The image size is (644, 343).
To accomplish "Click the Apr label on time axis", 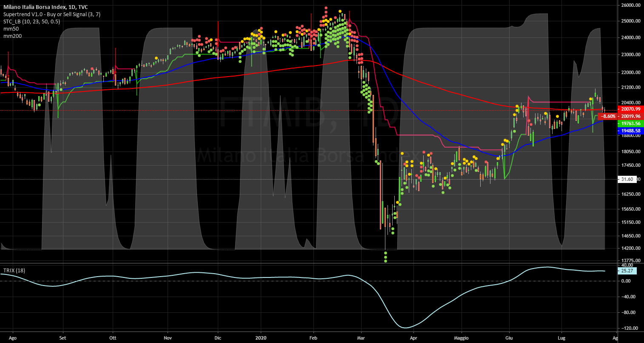I will 413,337.
